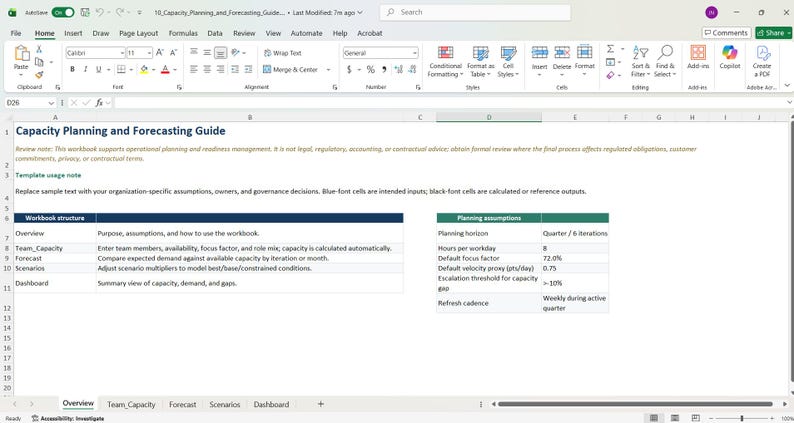Viewport: 794px width, 423px height.
Task: Expand the AutoSum options arrow
Action: pyautogui.click(x=622, y=49)
